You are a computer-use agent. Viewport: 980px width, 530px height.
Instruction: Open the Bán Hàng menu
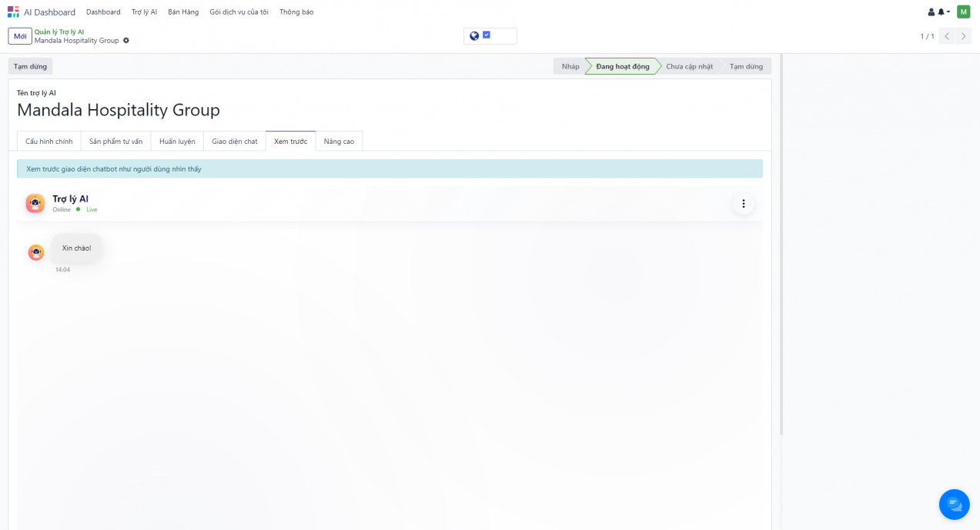pos(183,12)
